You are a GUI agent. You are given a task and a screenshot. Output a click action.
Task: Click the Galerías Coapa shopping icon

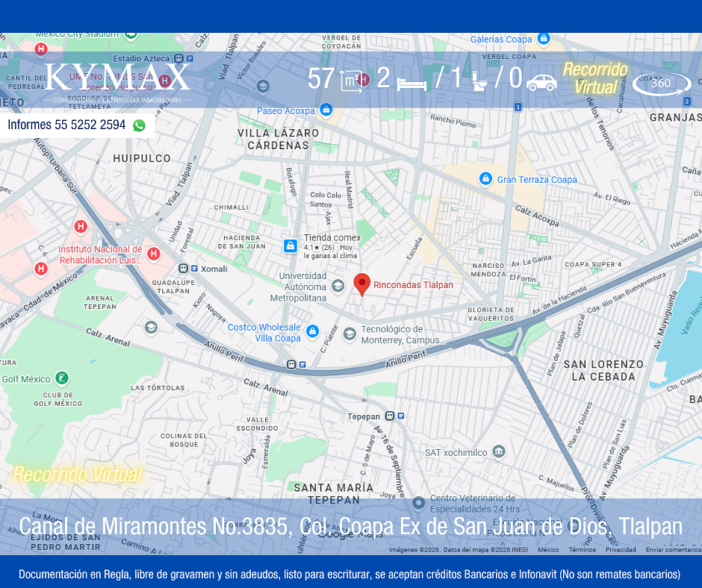click(544, 39)
